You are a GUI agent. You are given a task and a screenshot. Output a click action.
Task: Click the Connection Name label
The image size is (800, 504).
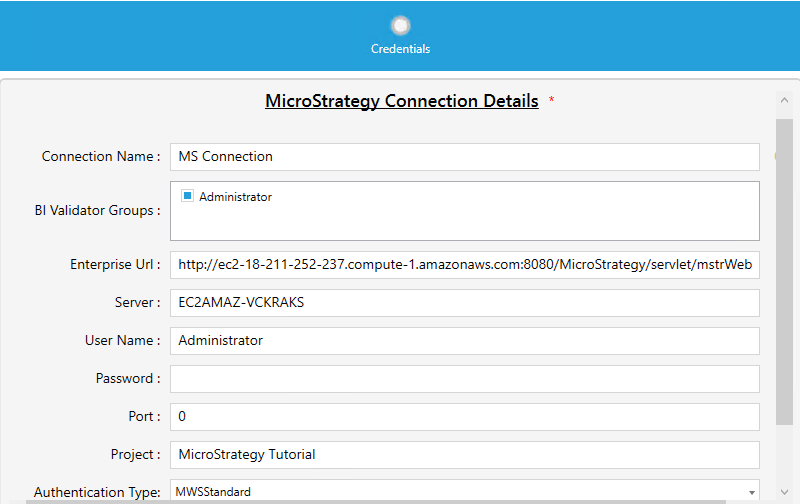[x=101, y=156]
